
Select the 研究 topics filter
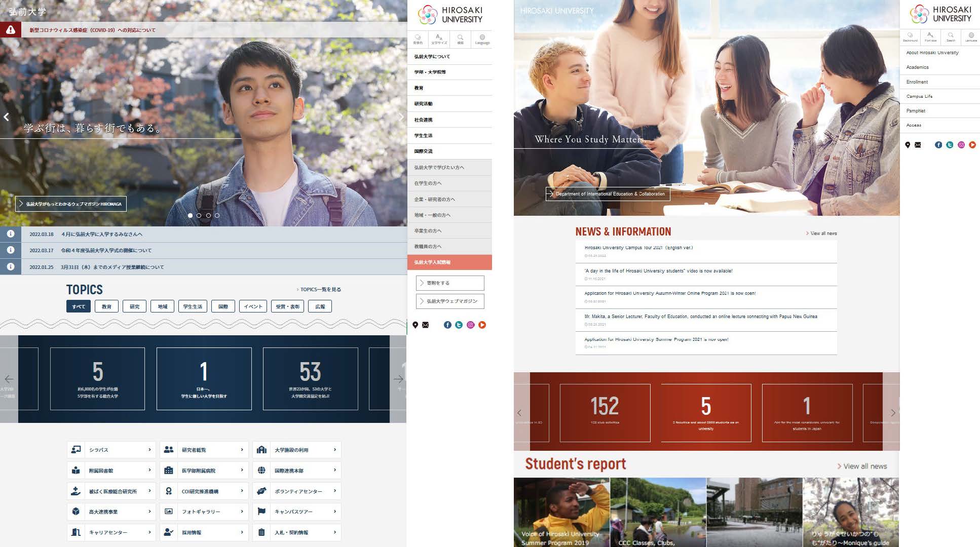134,306
